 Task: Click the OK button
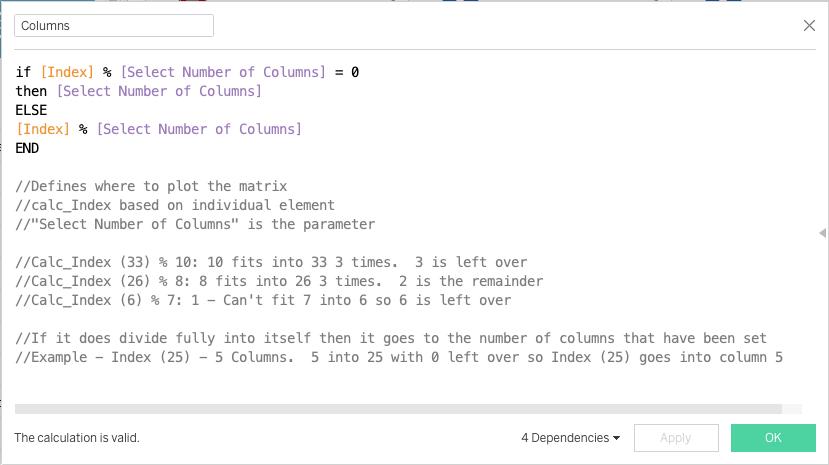click(x=773, y=438)
